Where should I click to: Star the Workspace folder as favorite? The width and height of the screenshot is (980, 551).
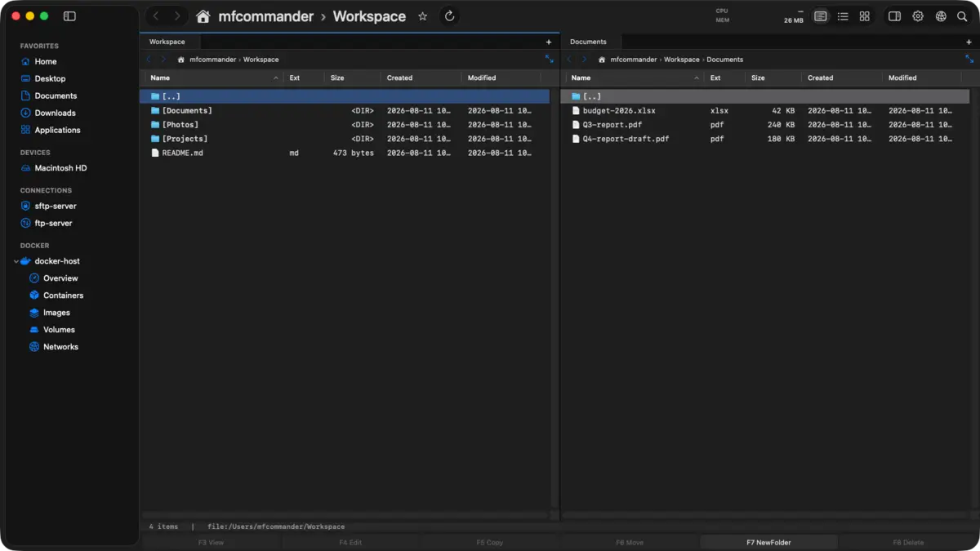tap(422, 16)
